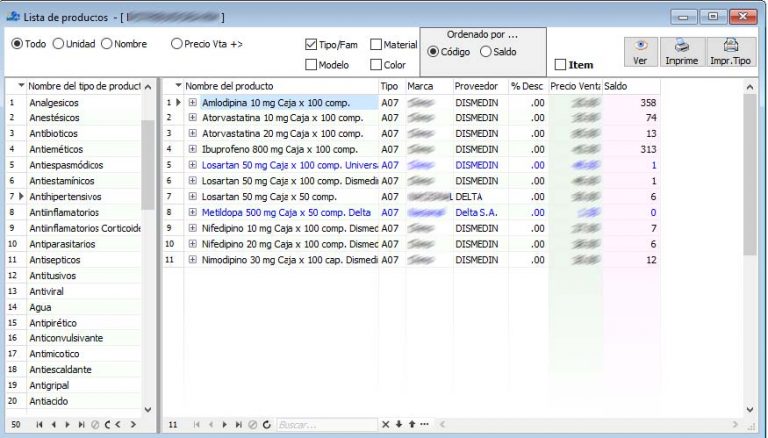Click next record arrow in product navigator
Viewport: 768px width, 438px height.
click(x=225, y=424)
